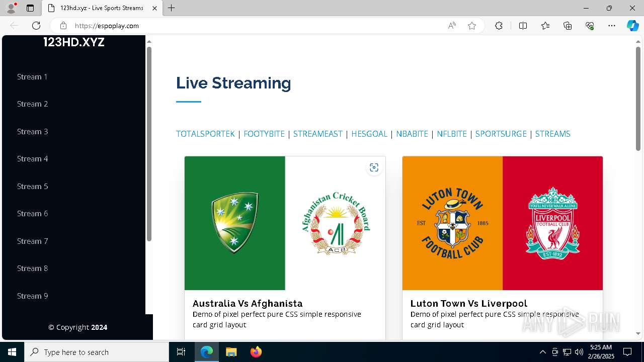Open Stream 1 in sidebar

click(x=32, y=77)
